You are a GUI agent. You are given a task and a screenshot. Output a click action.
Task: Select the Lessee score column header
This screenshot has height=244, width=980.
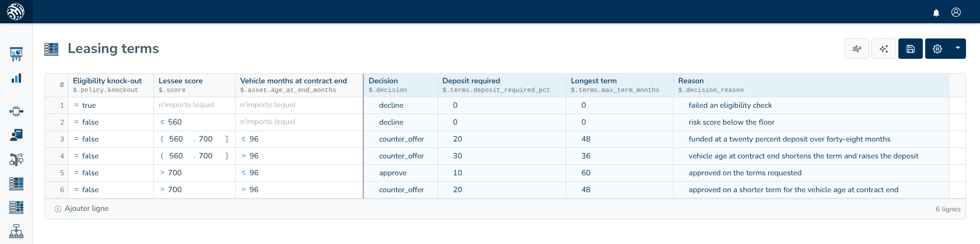[x=194, y=85]
